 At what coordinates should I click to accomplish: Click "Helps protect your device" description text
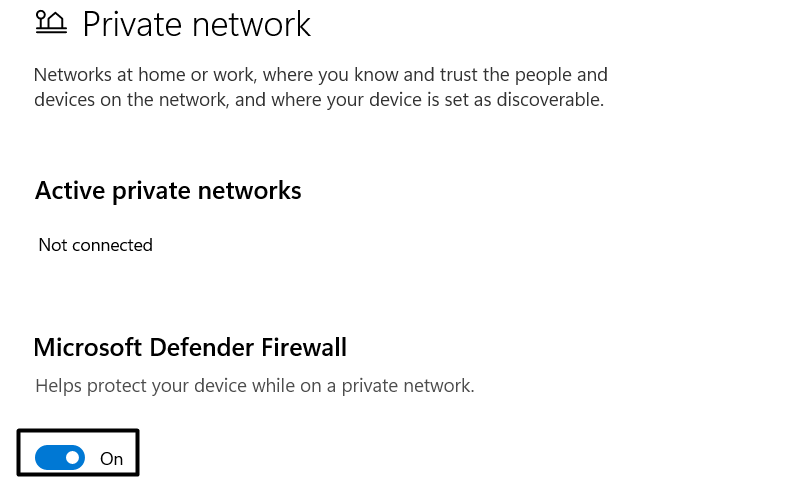tap(254, 385)
